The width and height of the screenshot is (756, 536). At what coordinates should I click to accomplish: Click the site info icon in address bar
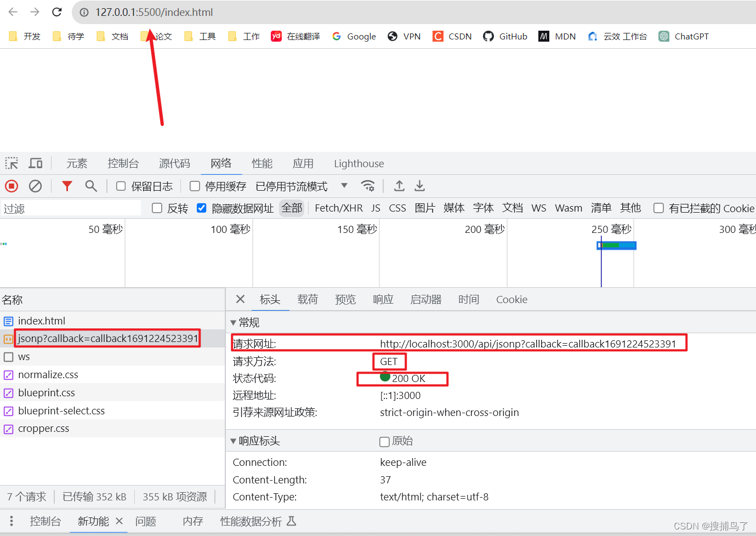(84, 12)
